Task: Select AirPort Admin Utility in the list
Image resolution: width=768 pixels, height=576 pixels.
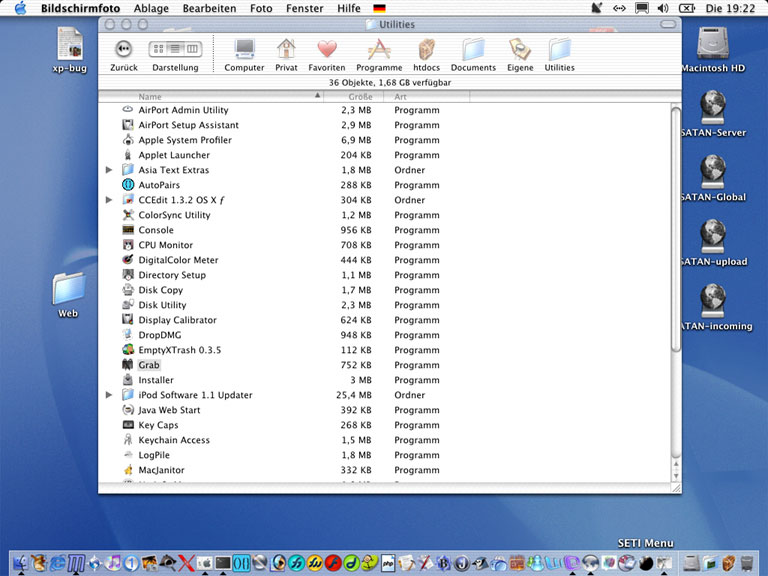Action: [x=384, y=110]
